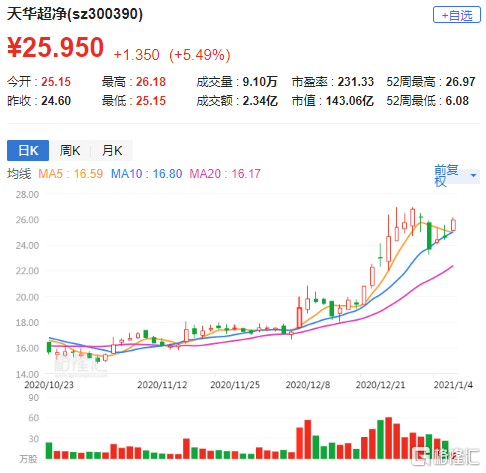Viewport: 486px width, 473px height.
Task: Click the 2020/12/8 date axis label
Action: tap(307, 385)
